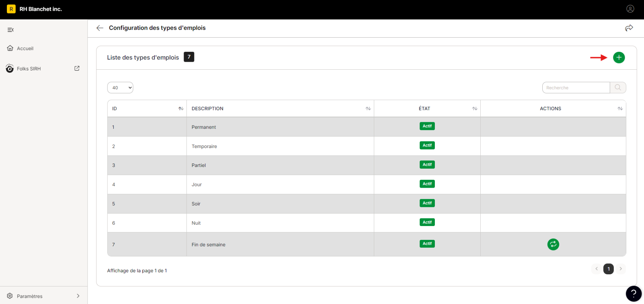This screenshot has width=644, height=304.
Task: Select the Jour description cell
Action: (280, 185)
